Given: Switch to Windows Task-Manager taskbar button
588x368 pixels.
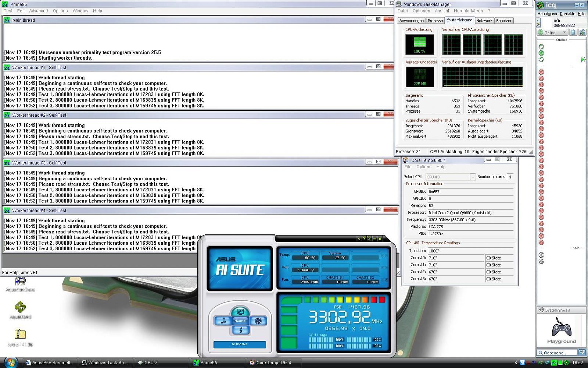Looking at the screenshot, I should (106, 362).
